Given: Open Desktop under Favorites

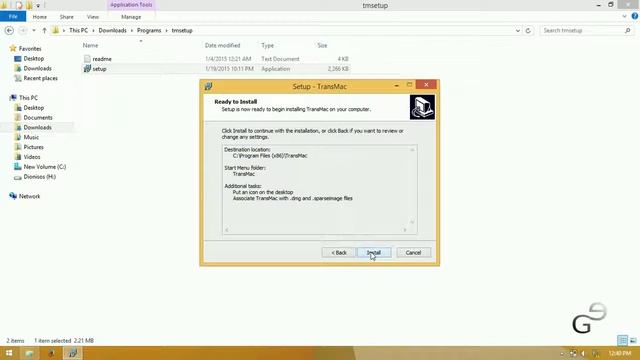Looking at the screenshot, I should (33, 59).
